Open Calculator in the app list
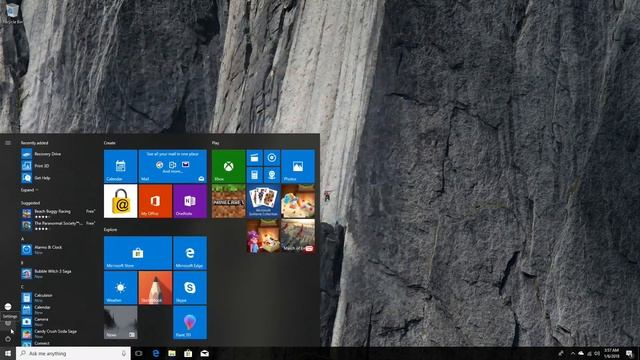This screenshot has width=640, height=360. pos(59,298)
